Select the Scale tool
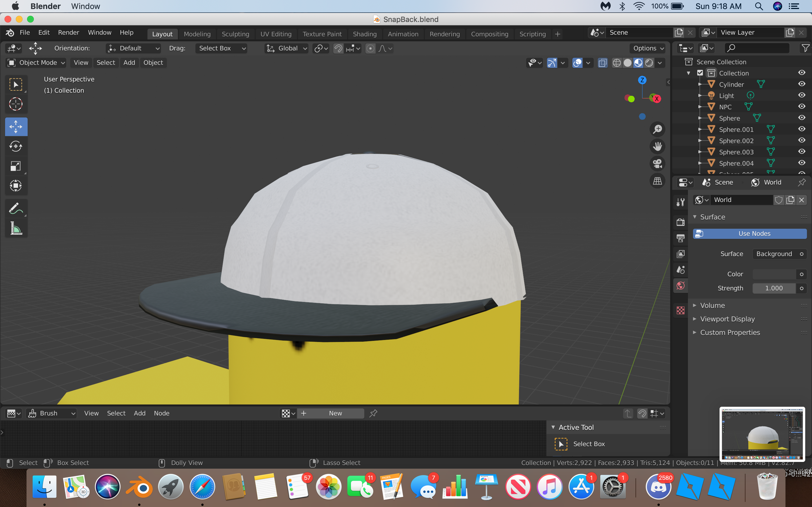This screenshot has width=812, height=507. (16, 166)
